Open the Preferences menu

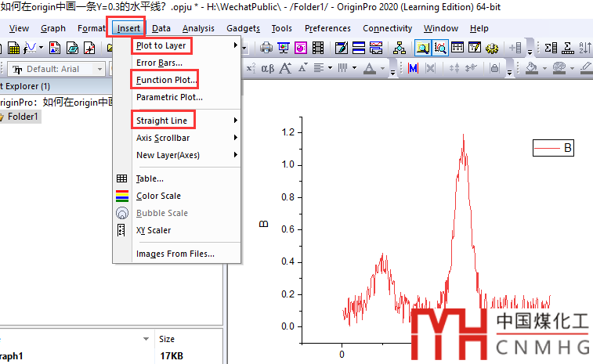(x=327, y=28)
